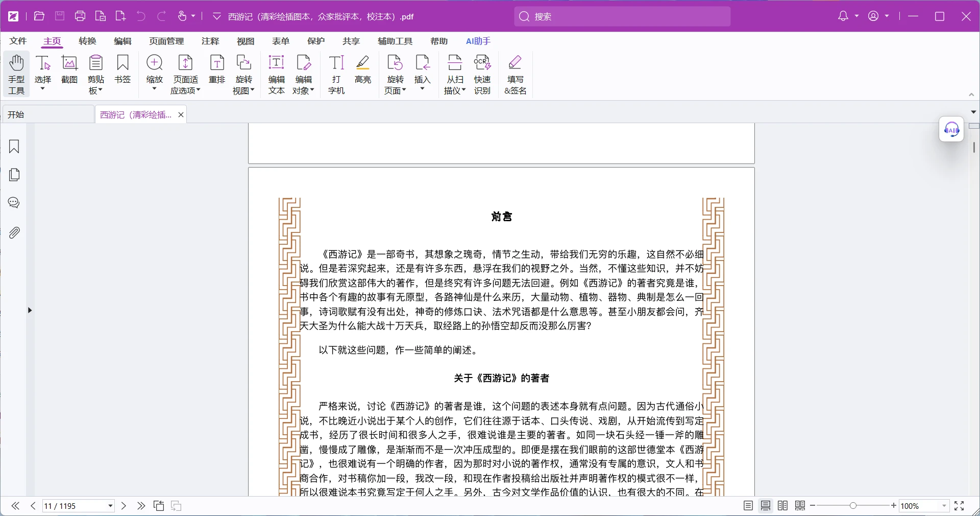Jump to the last page
Screen dimensions: 980x516
pyautogui.click(x=141, y=506)
